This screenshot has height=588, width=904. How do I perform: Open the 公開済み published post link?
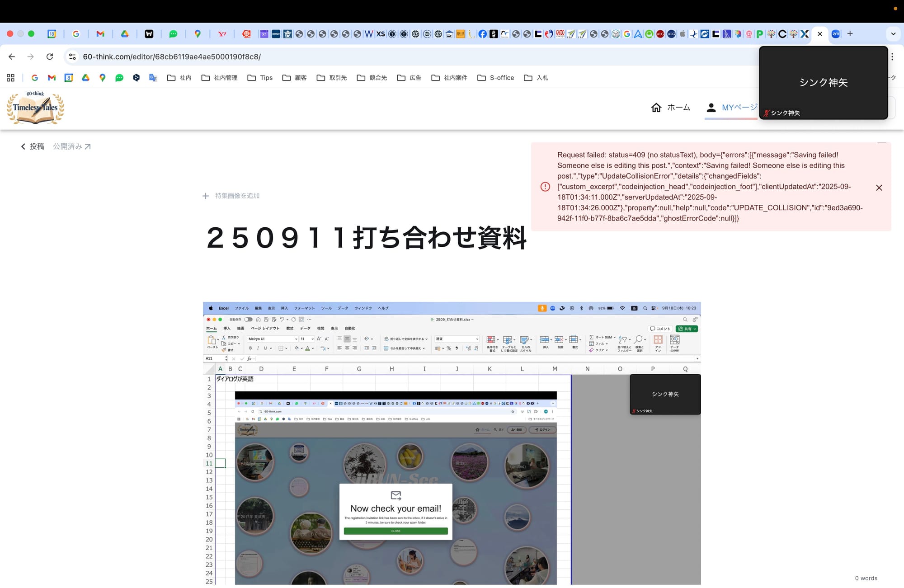(x=71, y=146)
